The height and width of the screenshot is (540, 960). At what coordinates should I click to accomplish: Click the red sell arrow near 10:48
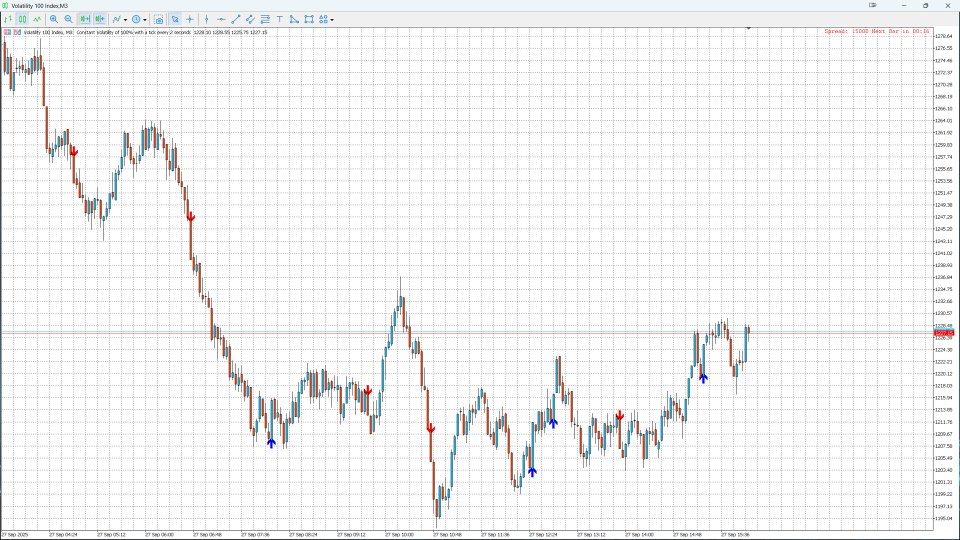tap(431, 429)
